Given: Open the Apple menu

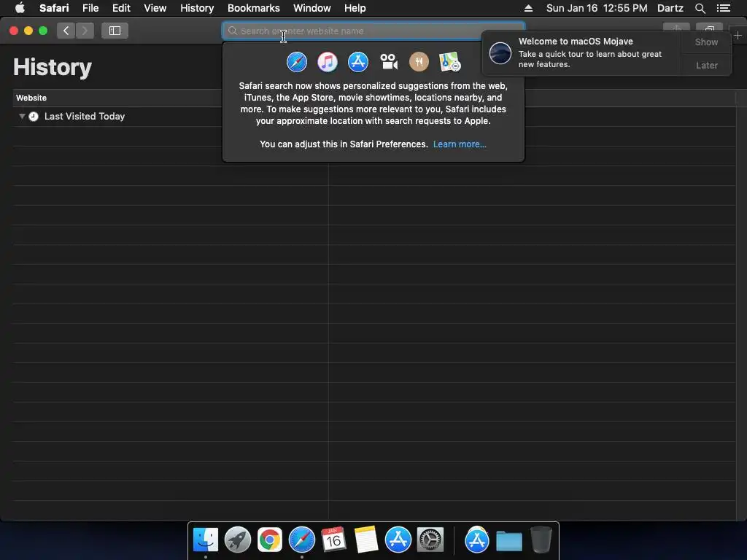Looking at the screenshot, I should tap(20, 8).
